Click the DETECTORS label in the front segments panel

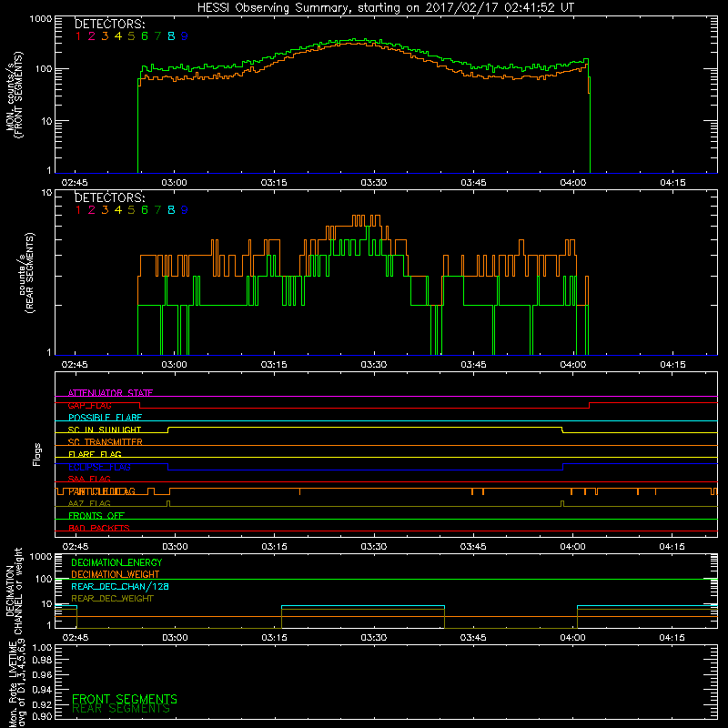[109, 24]
